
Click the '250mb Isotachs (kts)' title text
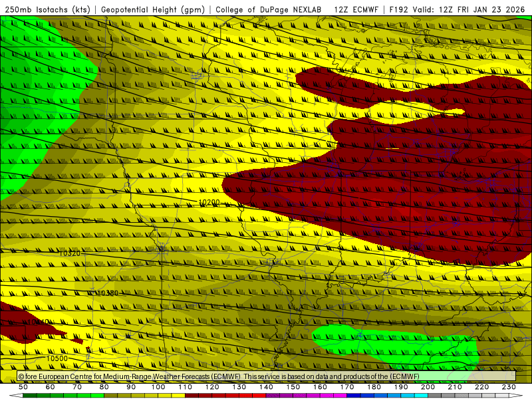[x=47, y=10]
